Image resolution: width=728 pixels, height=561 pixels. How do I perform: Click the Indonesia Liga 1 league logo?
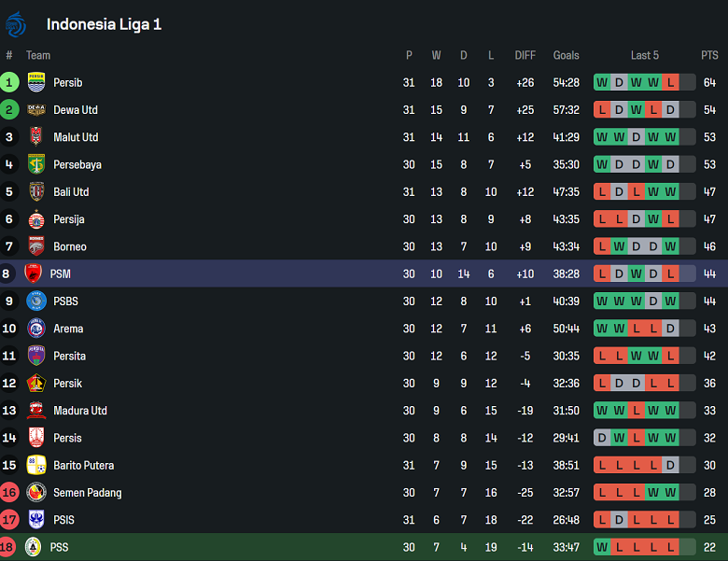(17, 24)
